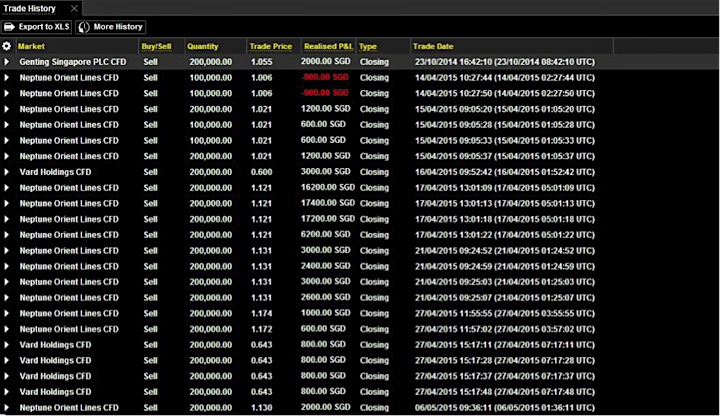Screen dimensions: 720x416
Task: Sort by the Trade Price column header
Action: tap(270, 46)
